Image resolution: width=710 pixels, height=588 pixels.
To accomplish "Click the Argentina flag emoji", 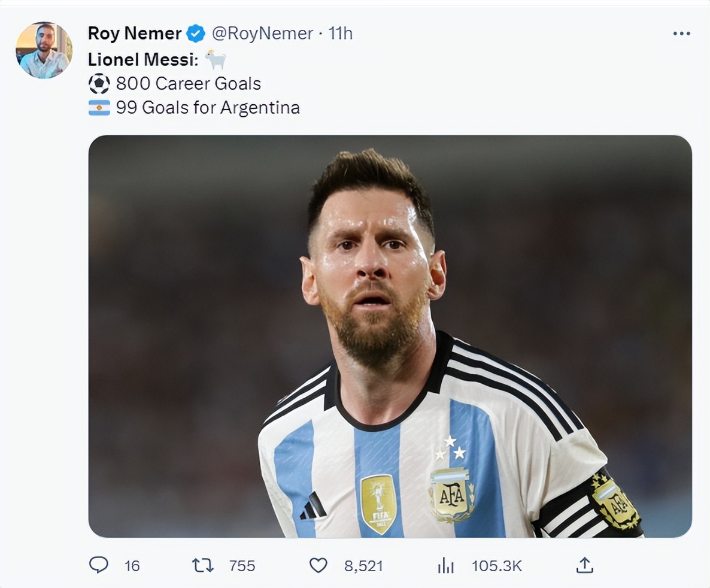I will point(99,108).
